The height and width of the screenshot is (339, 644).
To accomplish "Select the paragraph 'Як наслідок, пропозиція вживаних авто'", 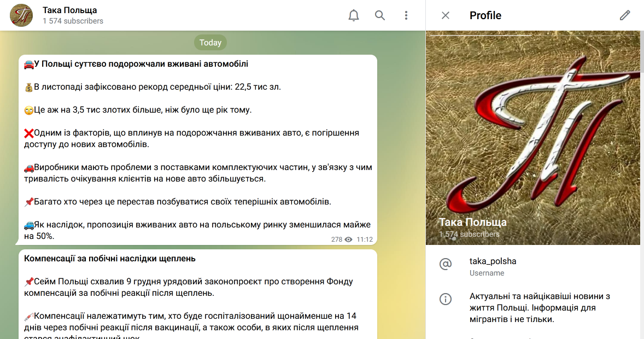I will coord(197,231).
